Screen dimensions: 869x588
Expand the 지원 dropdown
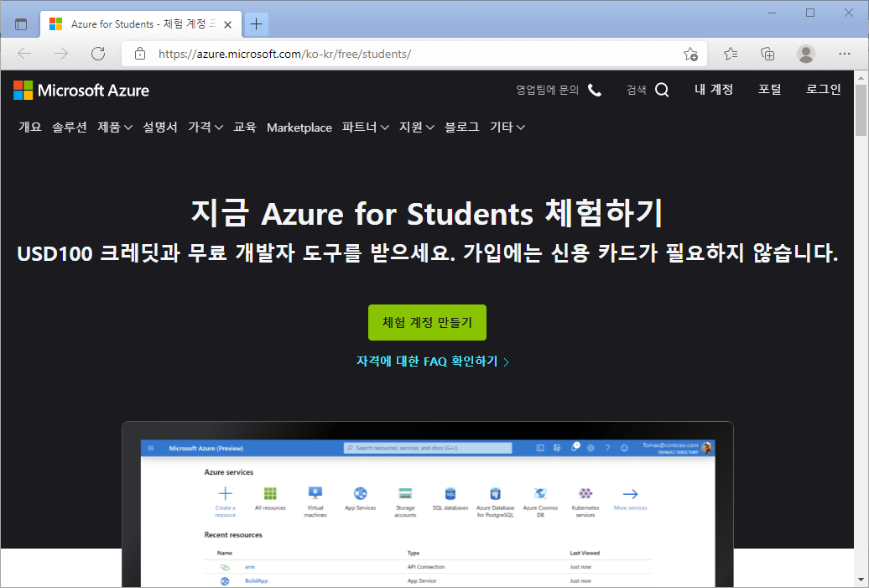pyautogui.click(x=417, y=127)
